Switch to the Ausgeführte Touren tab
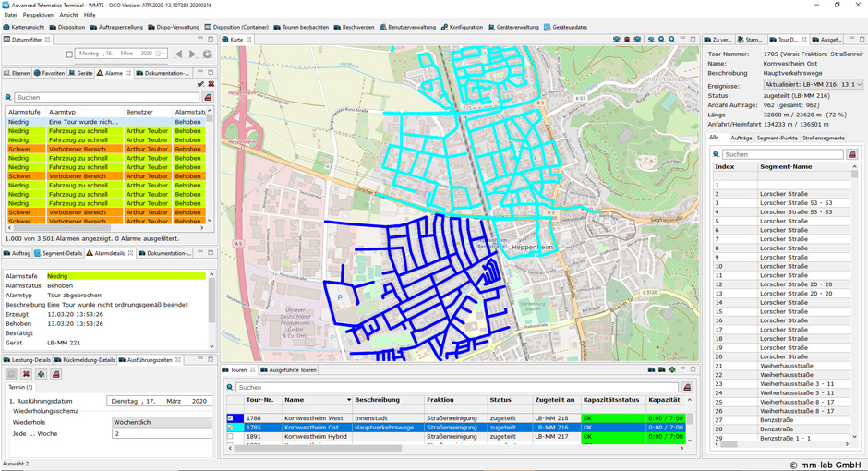This screenshot has height=471, width=868. tap(292, 369)
